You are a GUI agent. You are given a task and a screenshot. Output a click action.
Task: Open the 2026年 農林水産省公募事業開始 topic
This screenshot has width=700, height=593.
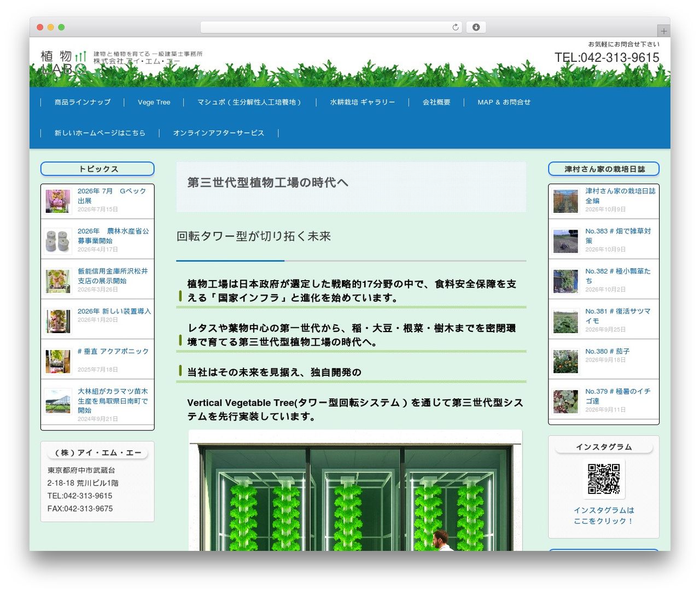pos(113,236)
